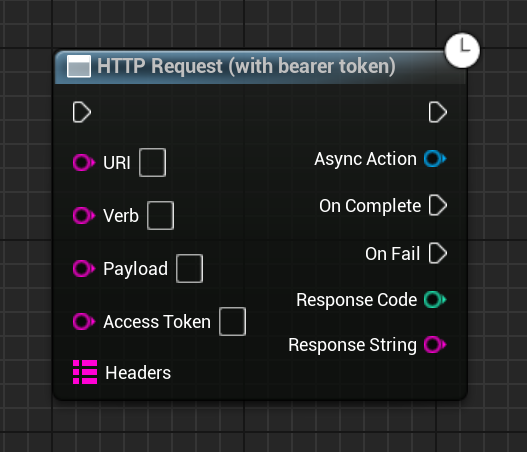Image resolution: width=527 pixels, height=452 pixels.
Task: Click the On Complete label
Action: click(x=370, y=206)
